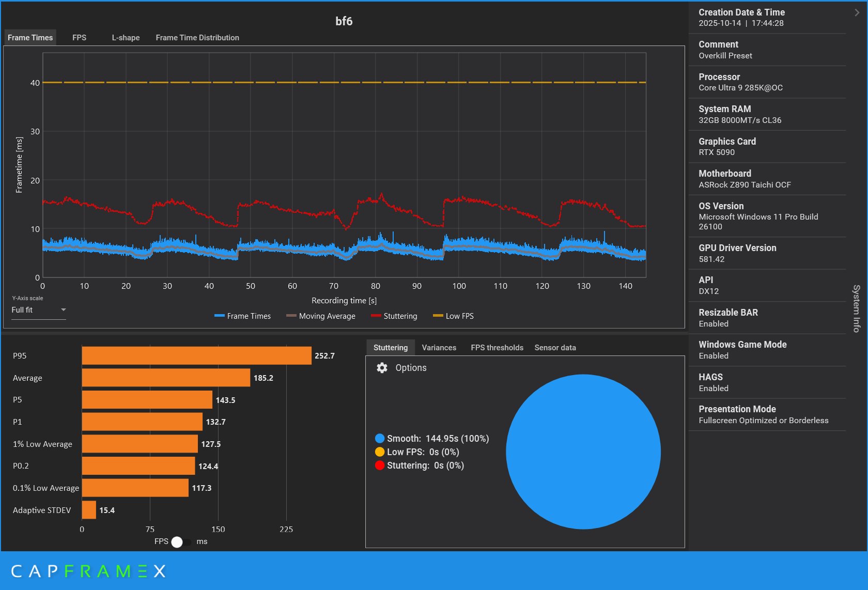Viewport: 868px width, 590px height.
Task: Click the Processor value Core Ultra 9 285K@OC
Action: (740, 88)
